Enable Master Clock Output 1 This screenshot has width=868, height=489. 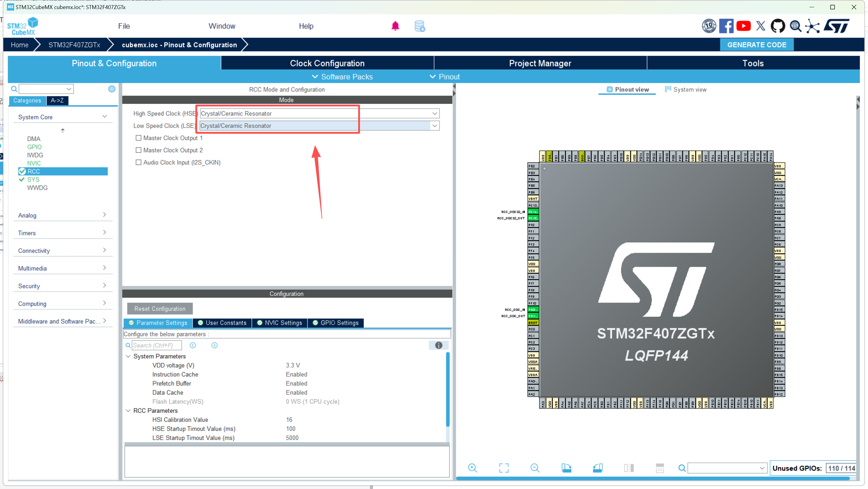point(138,138)
